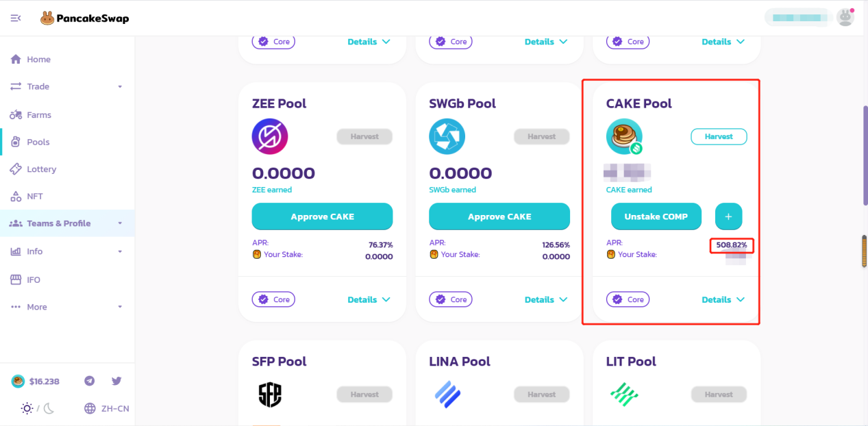Image resolution: width=868 pixels, height=426 pixels.
Task: Click Unstake COMP button
Action: (656, 216)
